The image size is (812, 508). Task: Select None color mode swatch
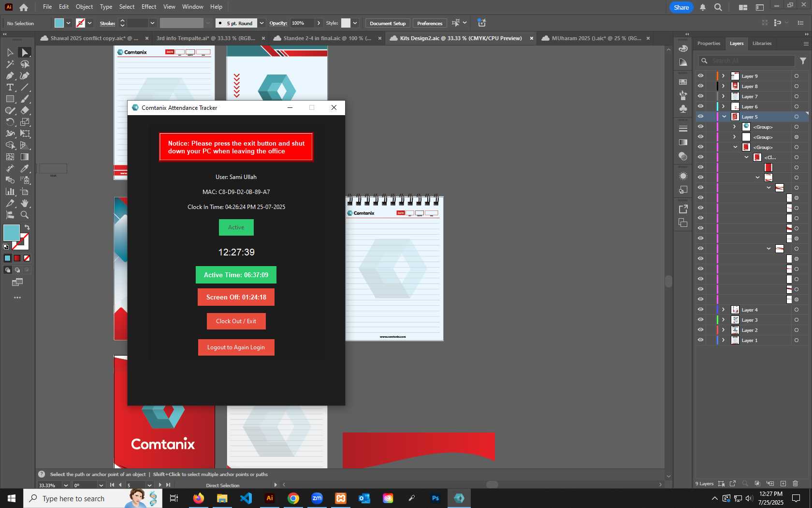pos(27,258)
